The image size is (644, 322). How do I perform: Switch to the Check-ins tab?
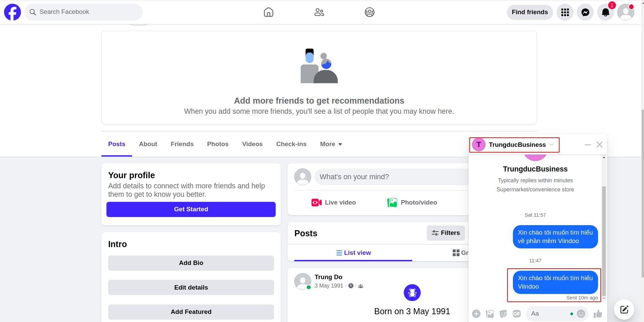pyautogui.click(x=291, y=144)
